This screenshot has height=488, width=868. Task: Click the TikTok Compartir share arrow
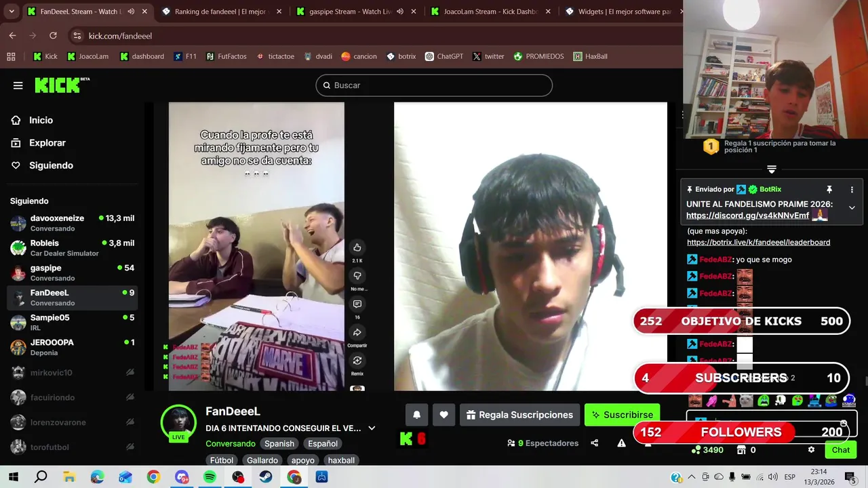[x=357, y=333]
